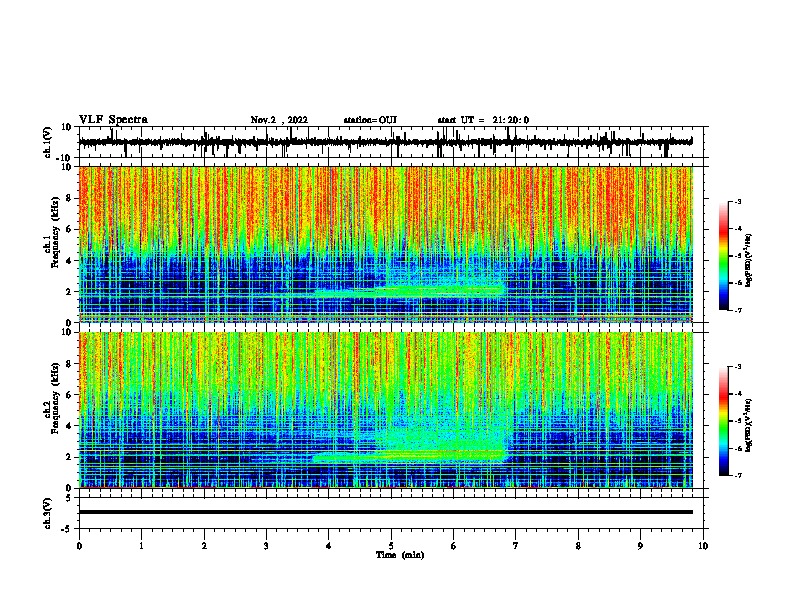Select the date text "Nov.2 , 2022"
The width and height of the screenshot is (792, 612).
coord(279,120)
